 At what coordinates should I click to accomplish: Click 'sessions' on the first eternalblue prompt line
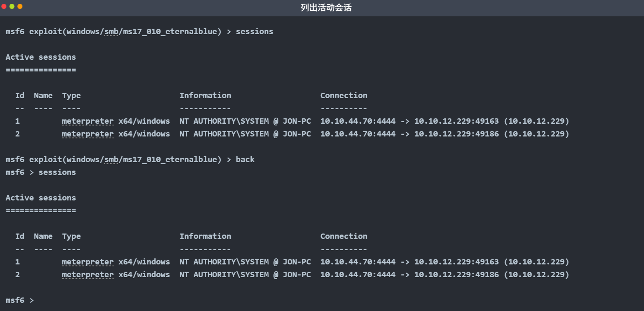tap(254, 32)
